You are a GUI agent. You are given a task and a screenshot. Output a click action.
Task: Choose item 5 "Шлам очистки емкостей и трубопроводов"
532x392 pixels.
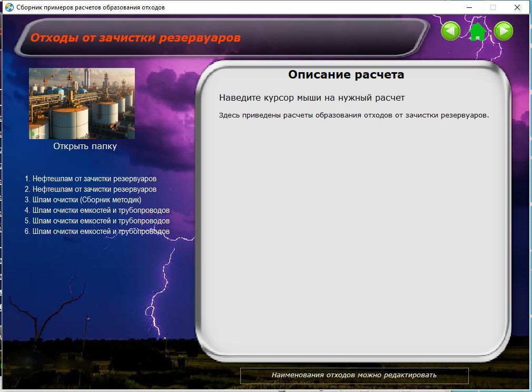click(97, 221)
